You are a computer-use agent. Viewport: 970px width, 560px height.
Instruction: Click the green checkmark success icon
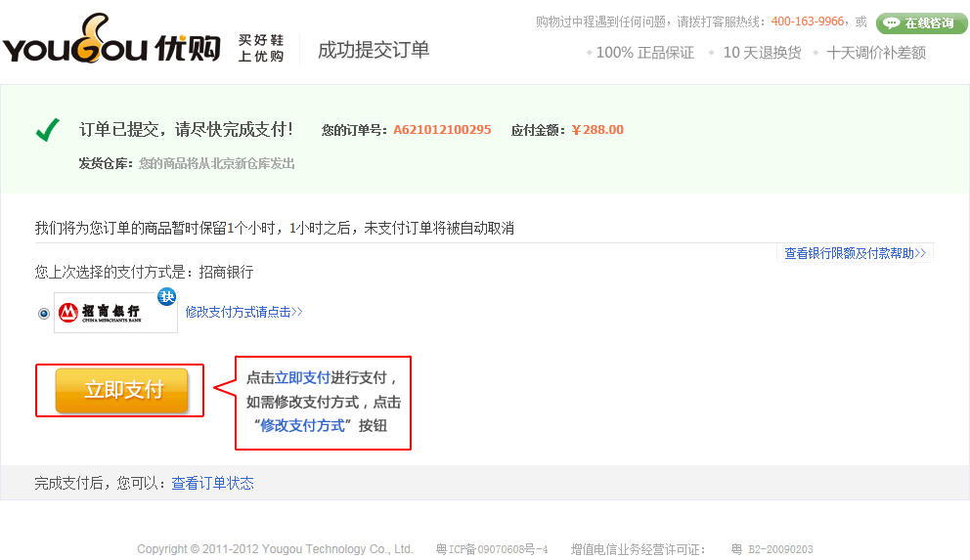pos(47,130)
